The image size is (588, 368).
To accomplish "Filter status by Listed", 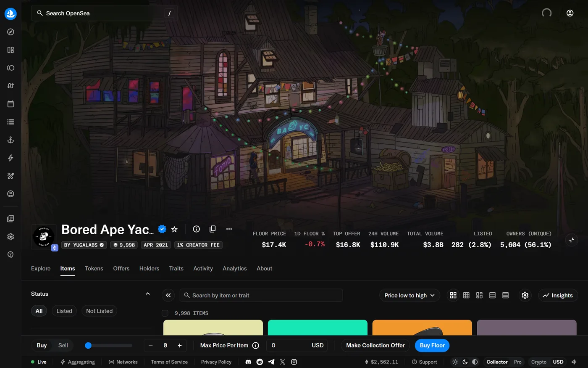I will pyautogui.click(x=64, y=311).
